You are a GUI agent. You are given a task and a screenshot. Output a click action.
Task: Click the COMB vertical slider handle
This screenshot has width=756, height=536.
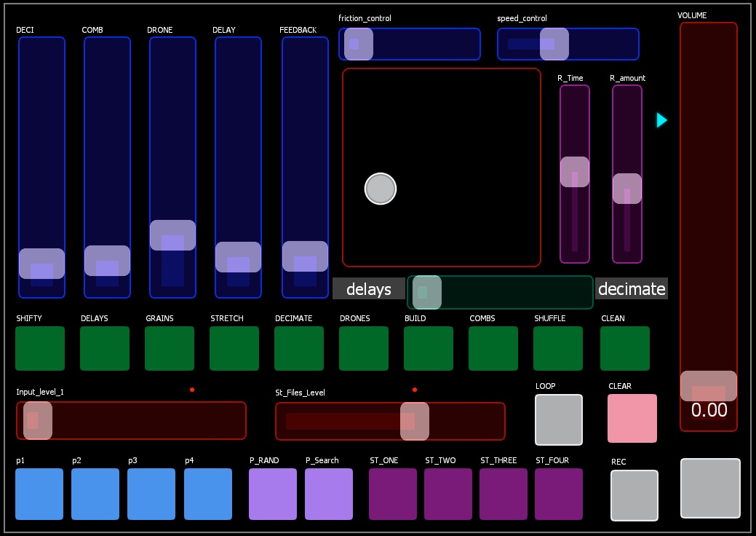(x=108, y=261)
